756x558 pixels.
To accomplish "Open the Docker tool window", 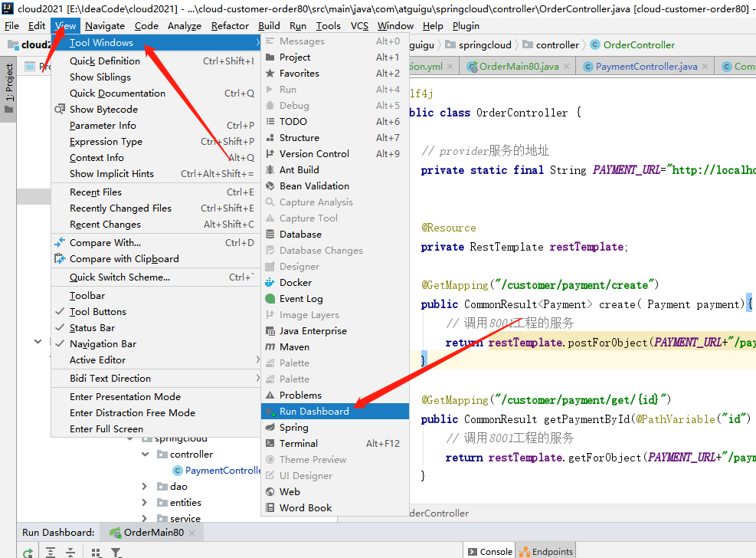I will (x=335, y=283).
